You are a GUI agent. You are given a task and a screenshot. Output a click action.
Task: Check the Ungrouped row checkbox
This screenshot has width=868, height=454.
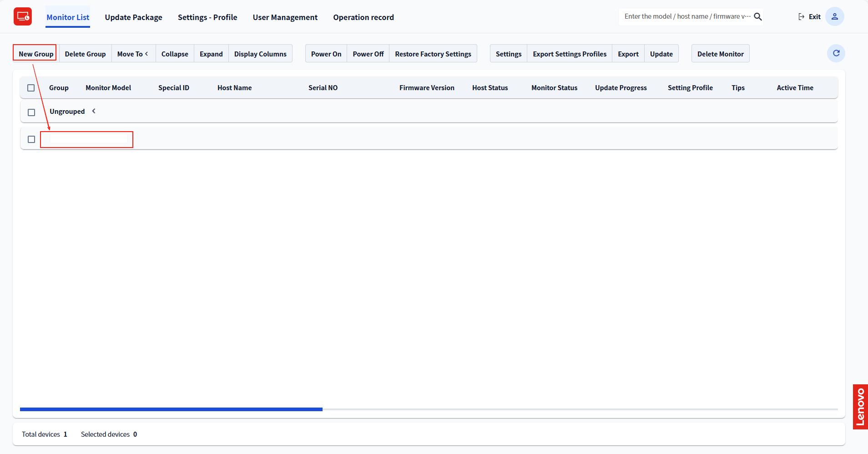tap(31, 112)
